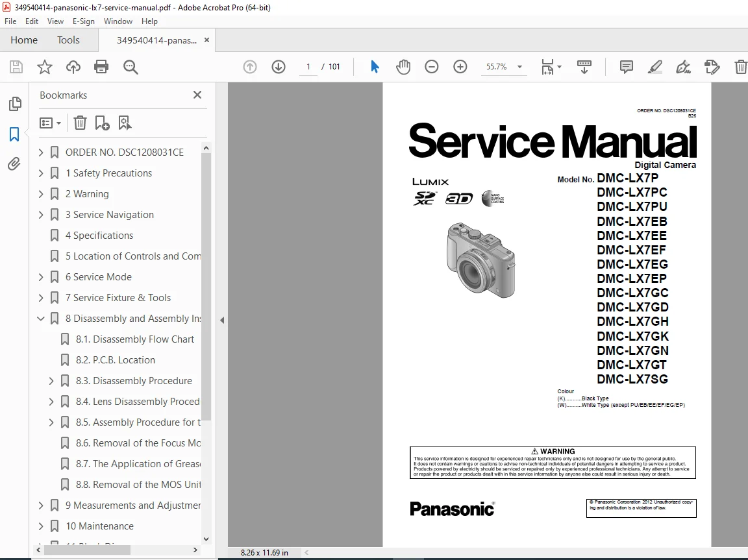Activate the Selection arrow tool
Image resolution: width=748 pixels, height=560 pixels.
tap(375, 67)
